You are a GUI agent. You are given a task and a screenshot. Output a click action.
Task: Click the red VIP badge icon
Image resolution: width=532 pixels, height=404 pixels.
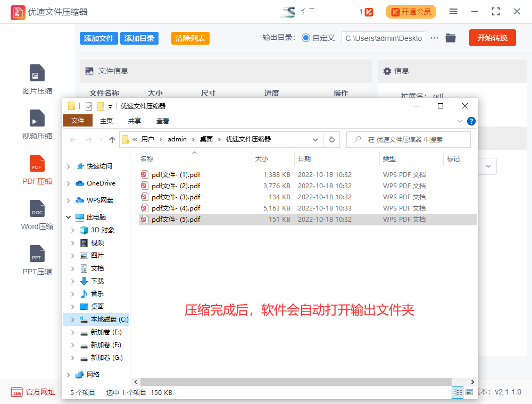(369, 12)
